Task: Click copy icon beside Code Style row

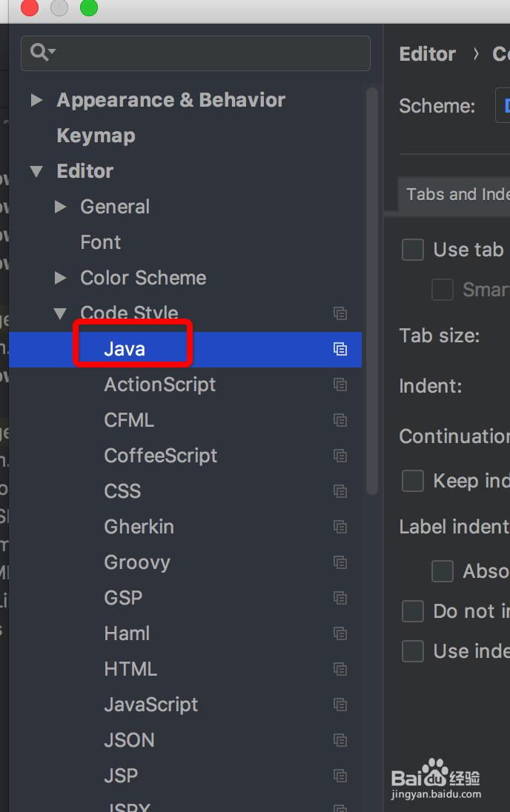Action: click(340, 313)
